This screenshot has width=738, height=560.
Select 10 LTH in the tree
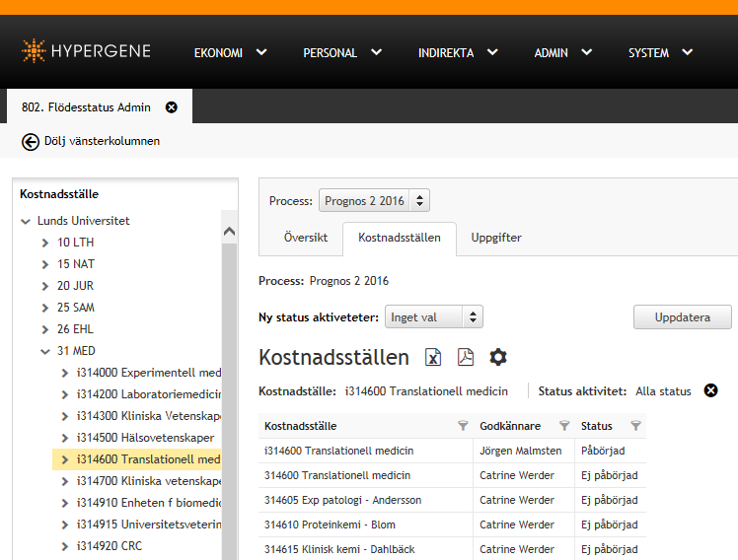click(75, 243)
